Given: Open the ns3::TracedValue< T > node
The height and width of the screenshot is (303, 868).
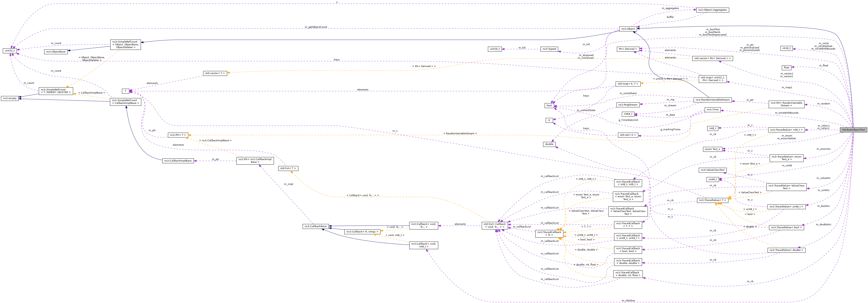Looking at the screenshot, I should pyautogui.click(x=713, y=200).
